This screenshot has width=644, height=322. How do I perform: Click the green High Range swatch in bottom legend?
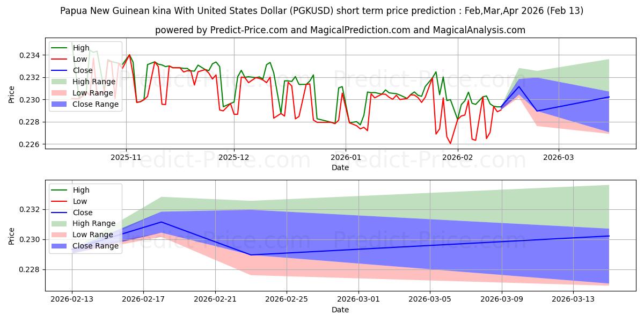(x=59, y=223)
